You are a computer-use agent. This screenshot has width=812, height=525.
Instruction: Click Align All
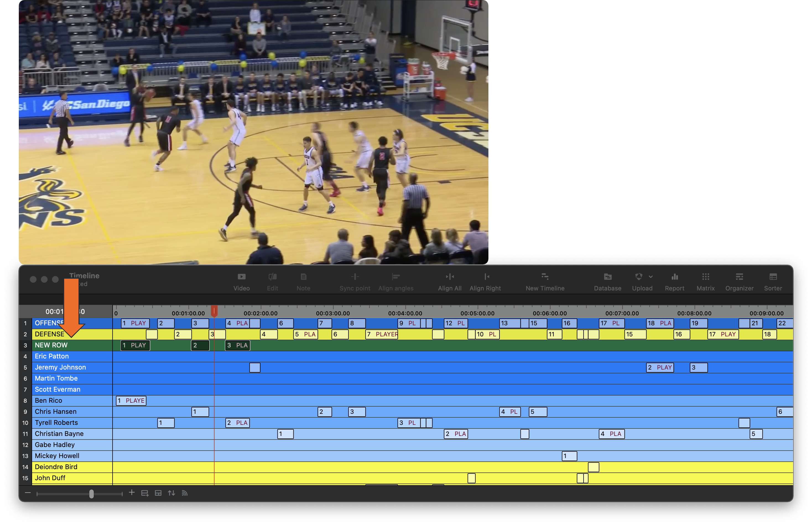449,280
